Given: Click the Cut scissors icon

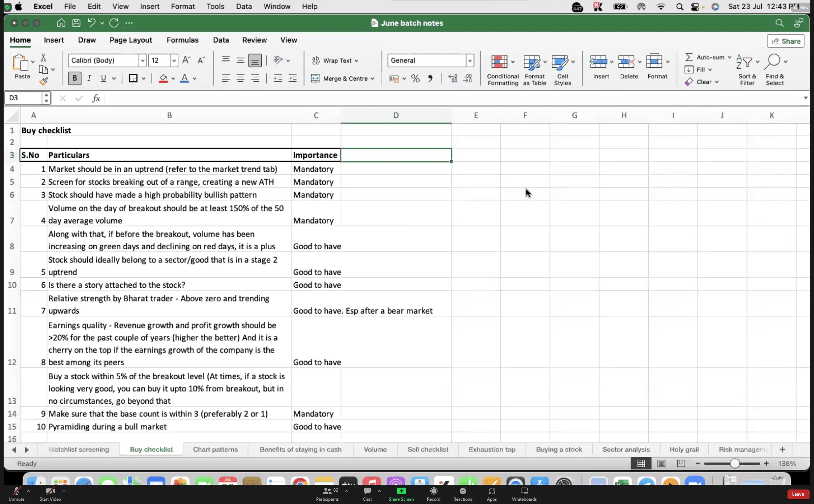Looking at the screenshot, I should [43, 57].
